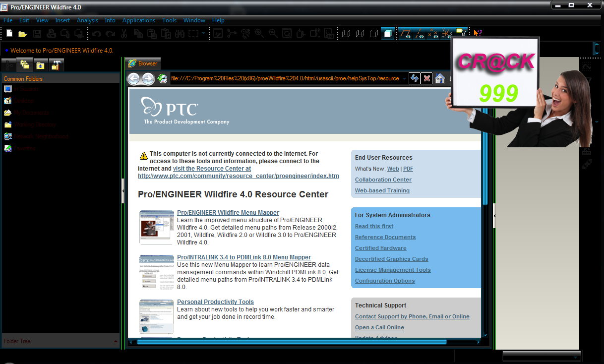Open the Window menu
The image size is (604, 364).
pos(194,20)
